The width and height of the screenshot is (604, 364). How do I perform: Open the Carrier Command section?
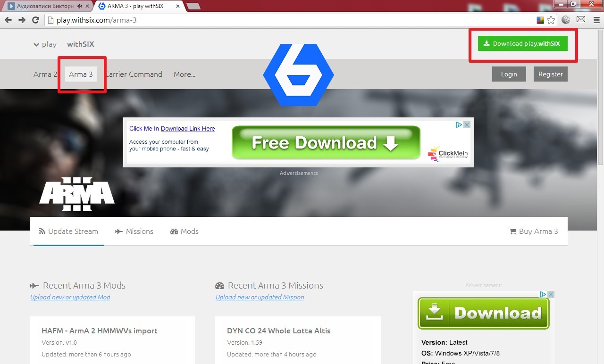(x=134, y=74)
